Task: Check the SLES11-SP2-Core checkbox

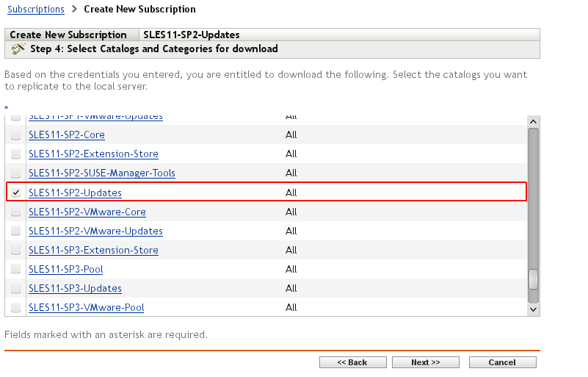Action: pyautogui.click(x=16, y=135)
